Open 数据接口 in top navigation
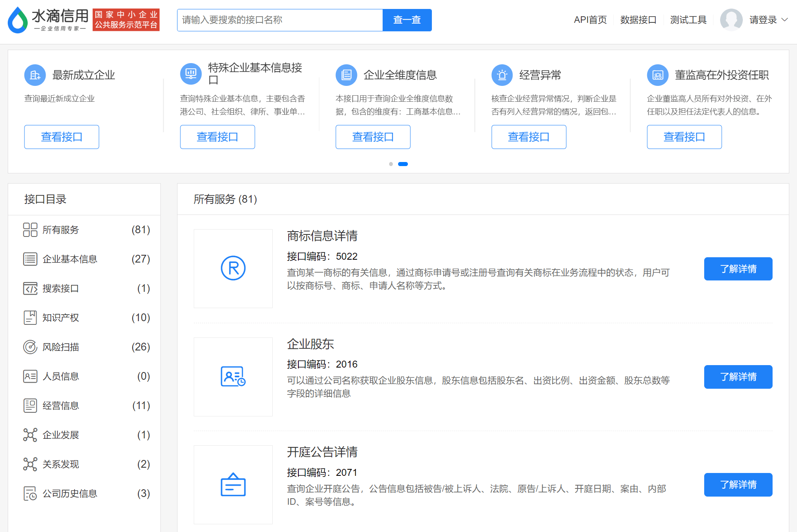Image resolution: width=797 pixels, height=532 pixels. [638, 20]
